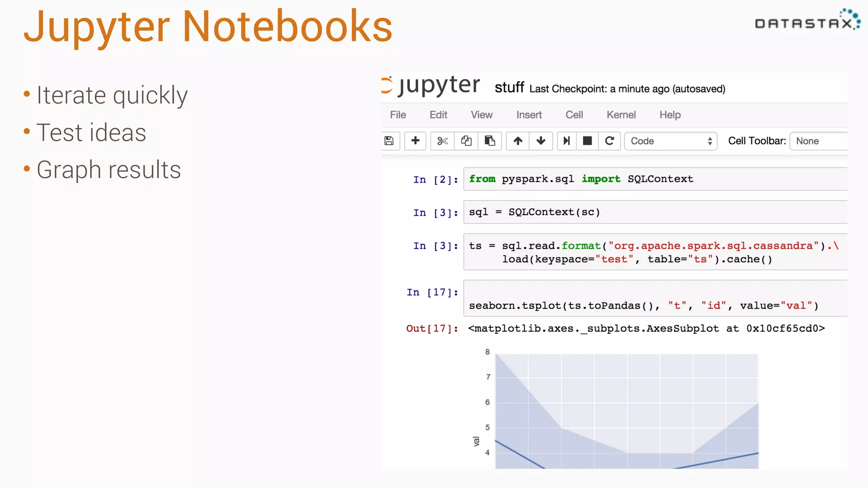Click the 'In [17]:' prompt
This screenshot has width=868, height=488.
pos(432,292)
